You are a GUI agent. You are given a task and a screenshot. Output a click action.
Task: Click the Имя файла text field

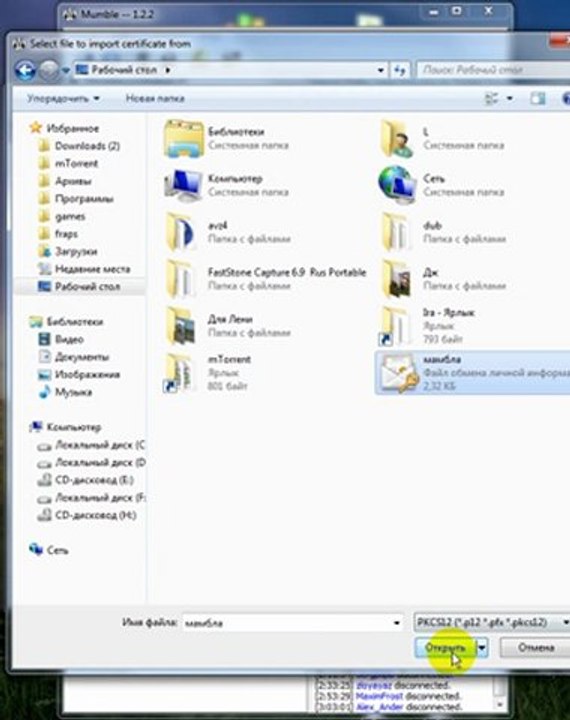pos(287,623)
